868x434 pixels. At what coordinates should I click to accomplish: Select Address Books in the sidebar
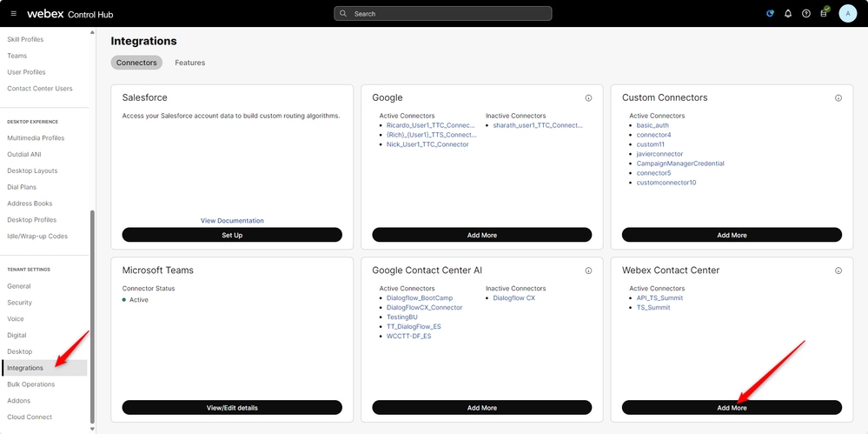[x=29, y=204]
